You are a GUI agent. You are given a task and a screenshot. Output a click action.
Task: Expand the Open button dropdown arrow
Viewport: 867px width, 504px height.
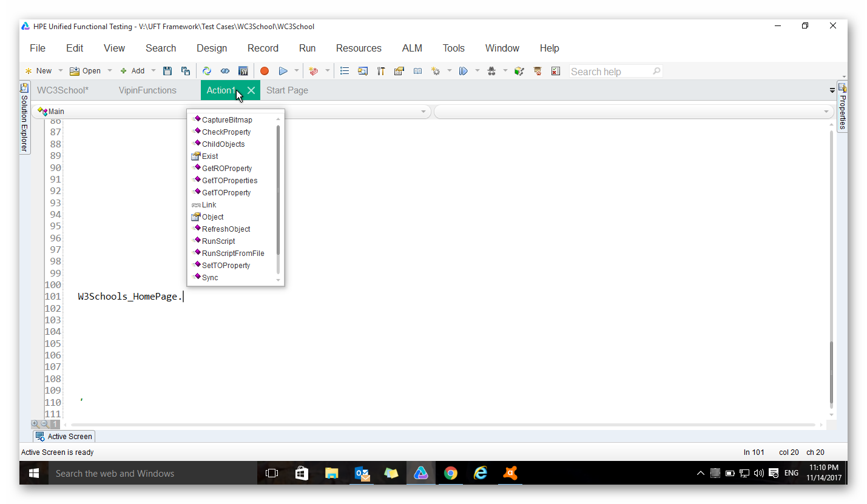[x=110, y=71]
